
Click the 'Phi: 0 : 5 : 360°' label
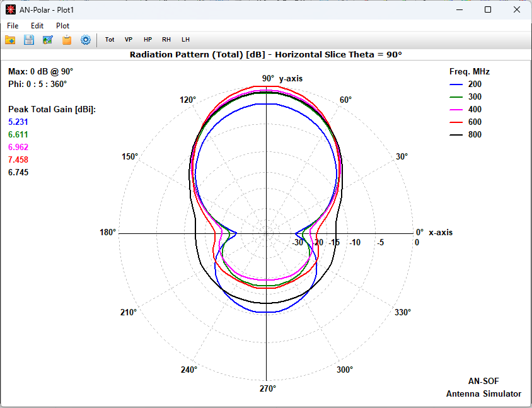tap(37, 84)
